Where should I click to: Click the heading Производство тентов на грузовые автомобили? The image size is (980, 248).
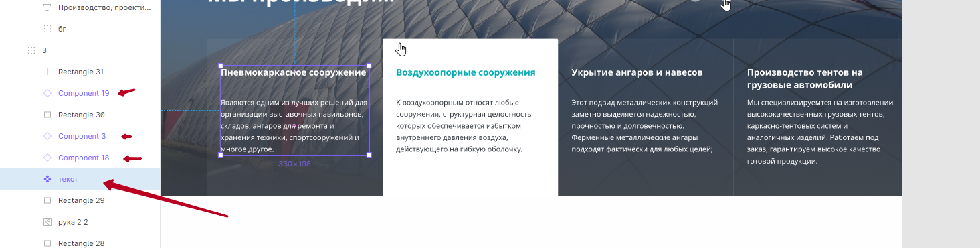tap(805, 78)
